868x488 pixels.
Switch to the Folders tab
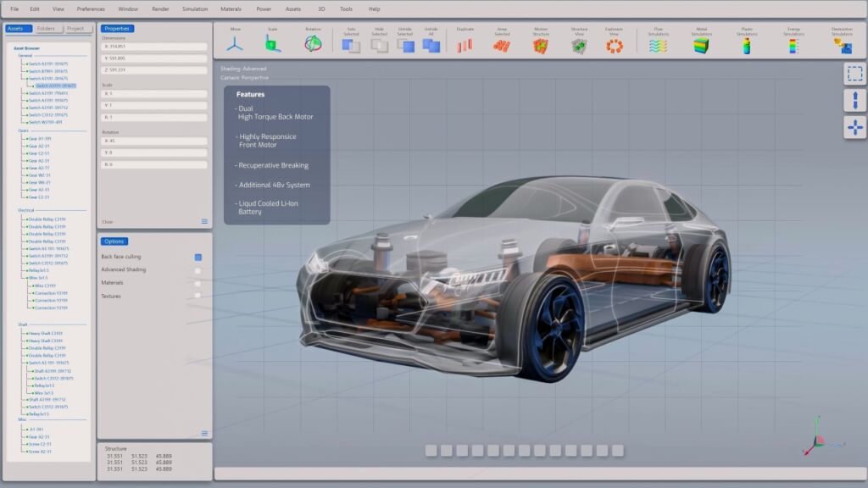pyautogui.click(x=47, y=28)
